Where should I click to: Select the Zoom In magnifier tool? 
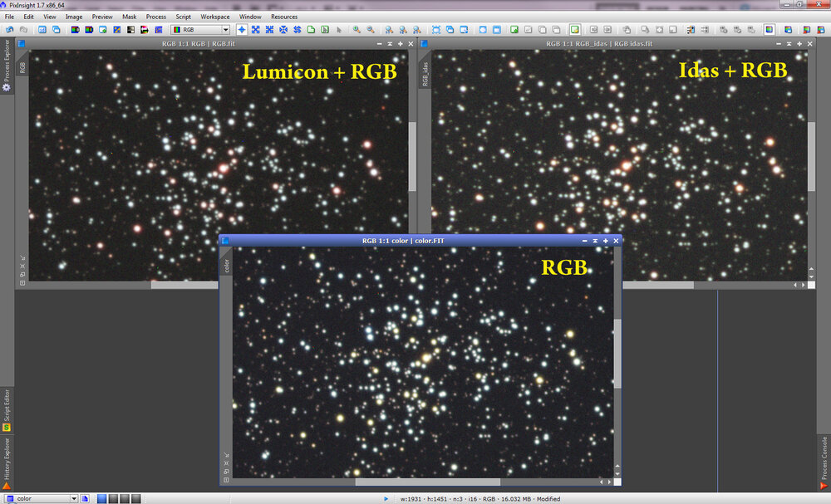(x=356, y=29)
